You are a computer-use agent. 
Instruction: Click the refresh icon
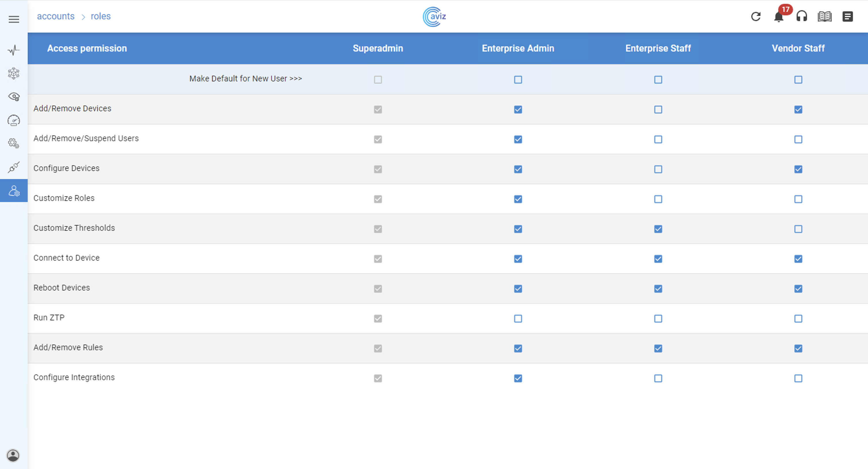tap(756, 16)
